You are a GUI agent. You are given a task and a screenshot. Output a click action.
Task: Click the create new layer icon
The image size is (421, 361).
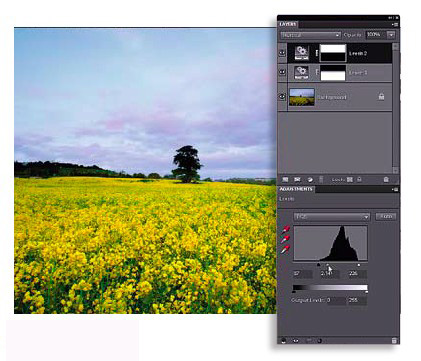coord(285,179)
